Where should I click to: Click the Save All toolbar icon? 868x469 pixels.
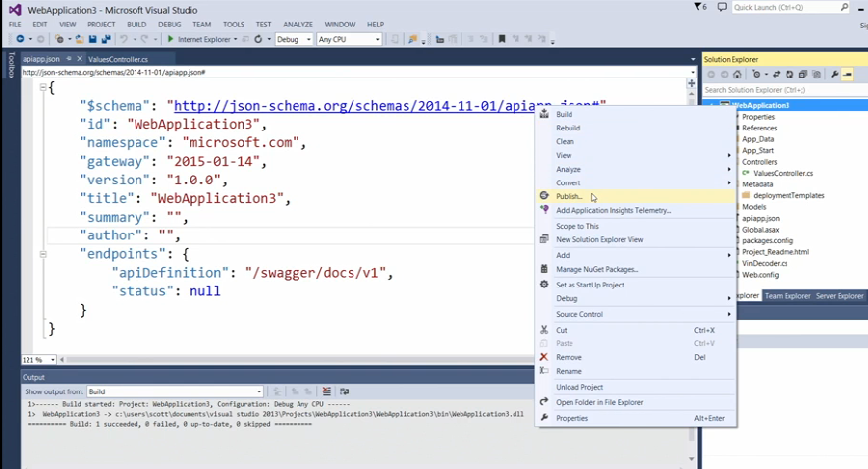pyautogui.click(x=105, y=39)
